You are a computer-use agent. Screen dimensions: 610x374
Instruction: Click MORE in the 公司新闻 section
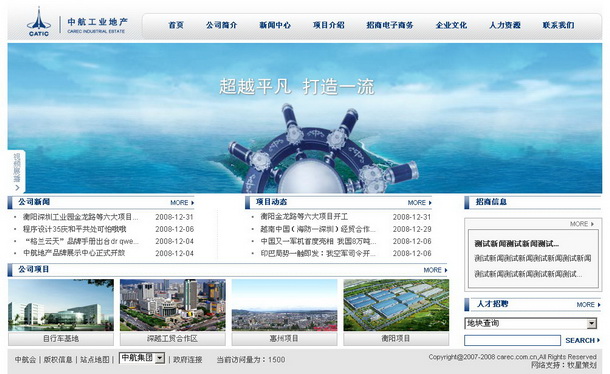[182, 203]
